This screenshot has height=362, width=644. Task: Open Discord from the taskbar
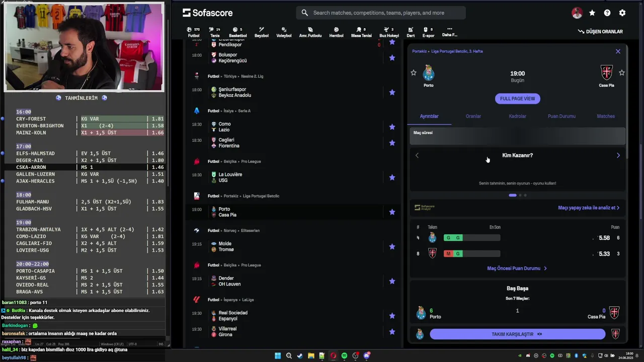tap(366, 355)
